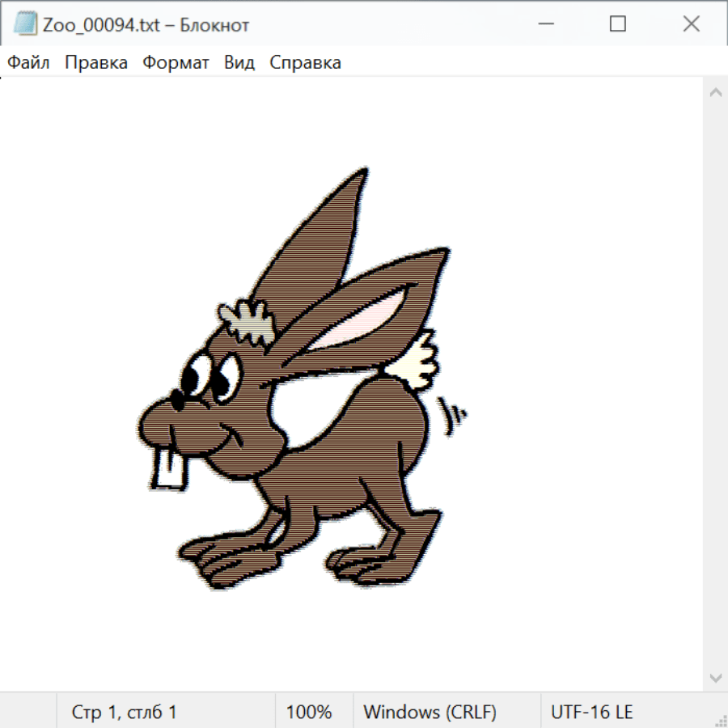Click the resize grip in the window corner
Viewport: 728px width, 728px height.
(721, 721)
